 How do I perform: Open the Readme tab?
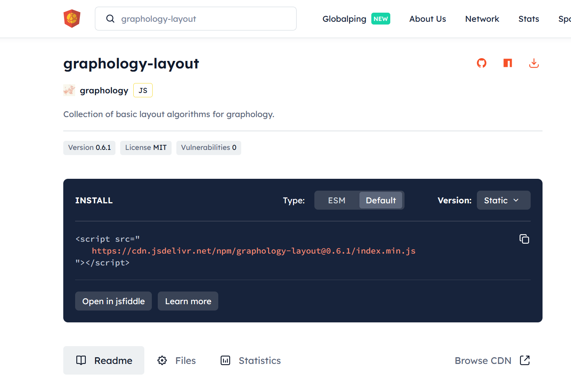click(104, 360)
